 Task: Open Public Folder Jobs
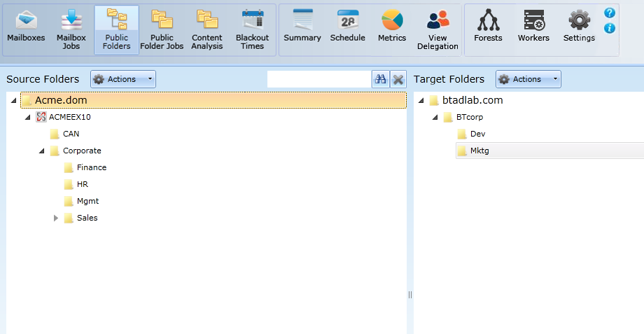click(x=162, y=29)
